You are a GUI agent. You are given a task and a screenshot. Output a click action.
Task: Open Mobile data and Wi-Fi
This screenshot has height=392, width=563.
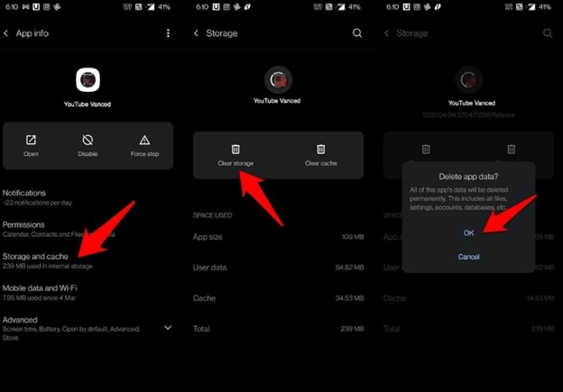88,293
